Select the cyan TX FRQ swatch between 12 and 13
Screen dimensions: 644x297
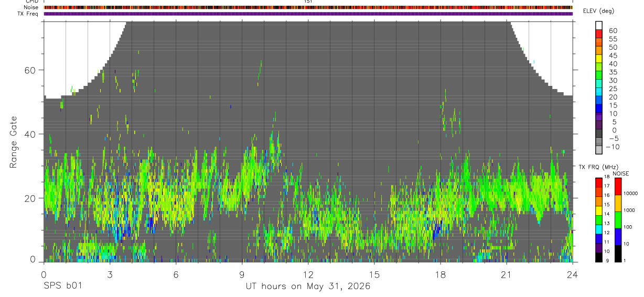pyautogui.click(x=598, y=229)
